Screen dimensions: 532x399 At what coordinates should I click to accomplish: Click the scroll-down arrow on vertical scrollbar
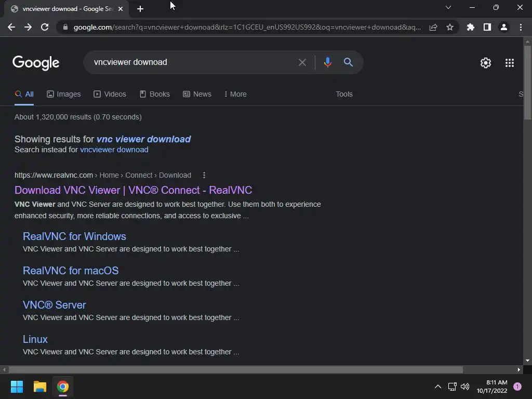point(527,361)
